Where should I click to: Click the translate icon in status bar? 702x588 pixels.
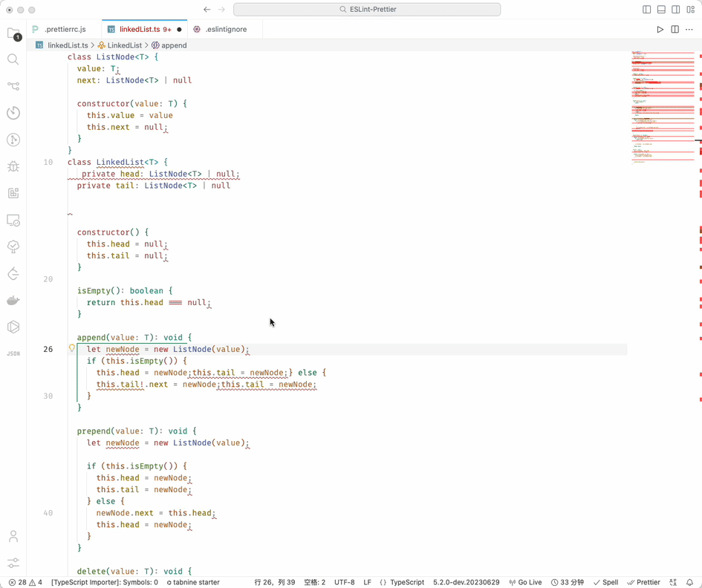click(673, 582)
